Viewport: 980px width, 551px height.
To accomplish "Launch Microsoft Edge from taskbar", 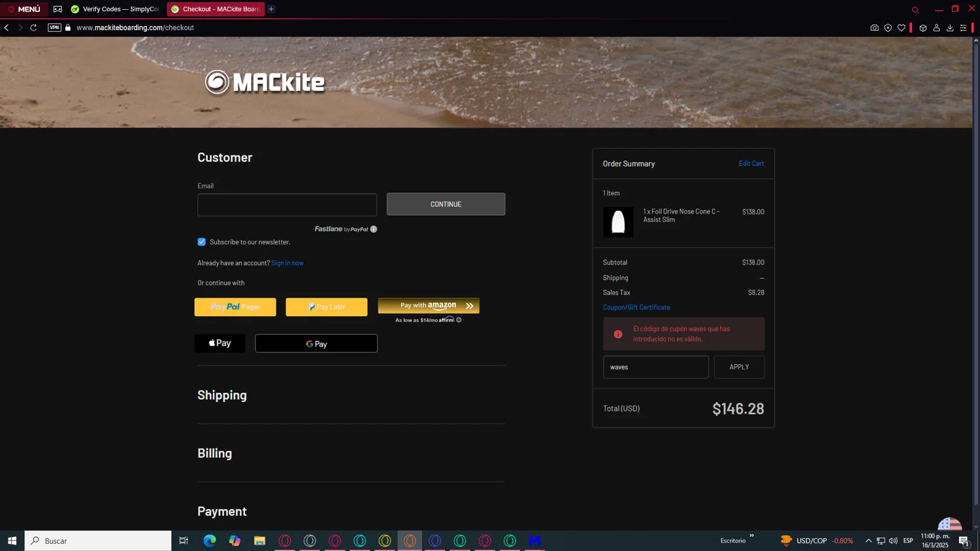I will click(x=210, y=541).
